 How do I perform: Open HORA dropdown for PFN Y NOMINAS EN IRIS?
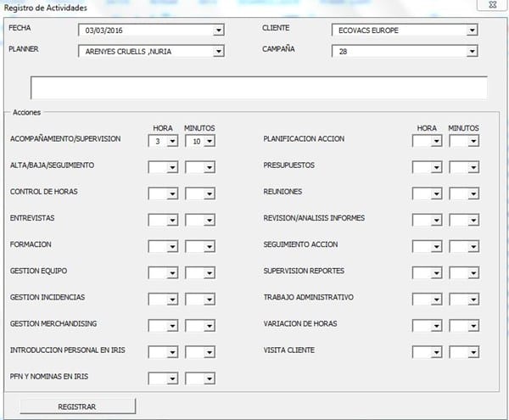point(172,378)
